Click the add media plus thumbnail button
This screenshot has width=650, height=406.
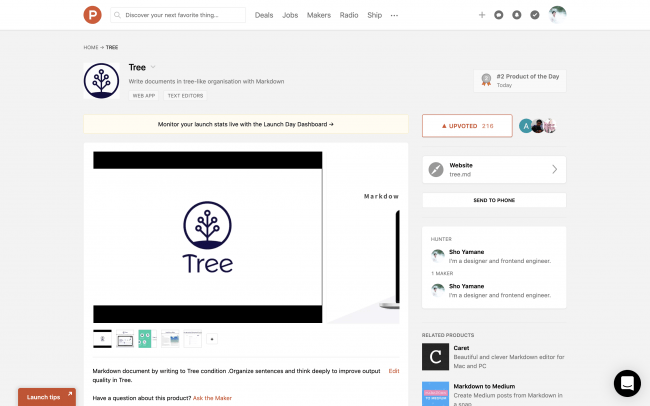[x=212, y=339]
